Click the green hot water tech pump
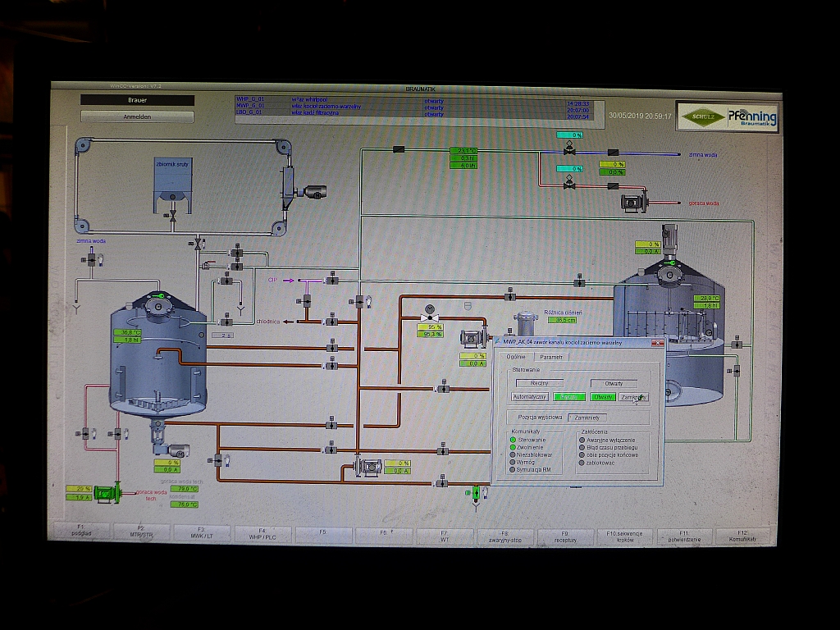840x630 pixels. (x=103, y=492)
